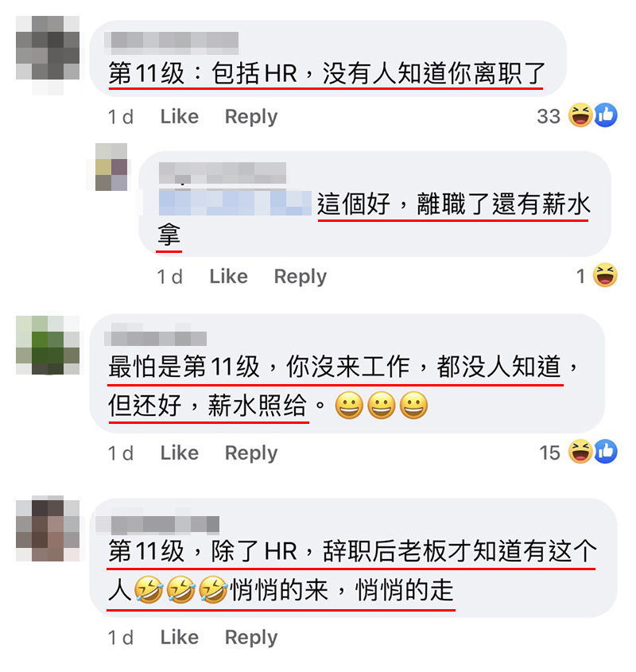The image size is (636, 672).
Task: Open the 33 reactions count
Action: 548,117
